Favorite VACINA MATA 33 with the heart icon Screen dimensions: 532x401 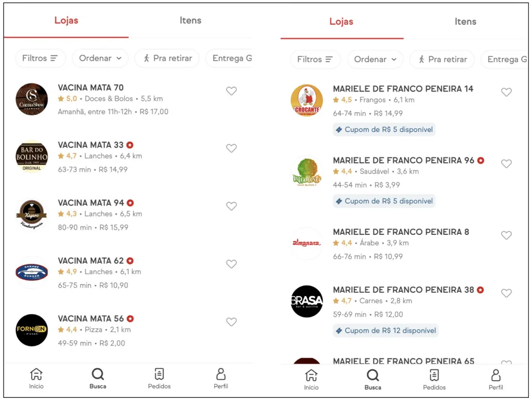231,148
